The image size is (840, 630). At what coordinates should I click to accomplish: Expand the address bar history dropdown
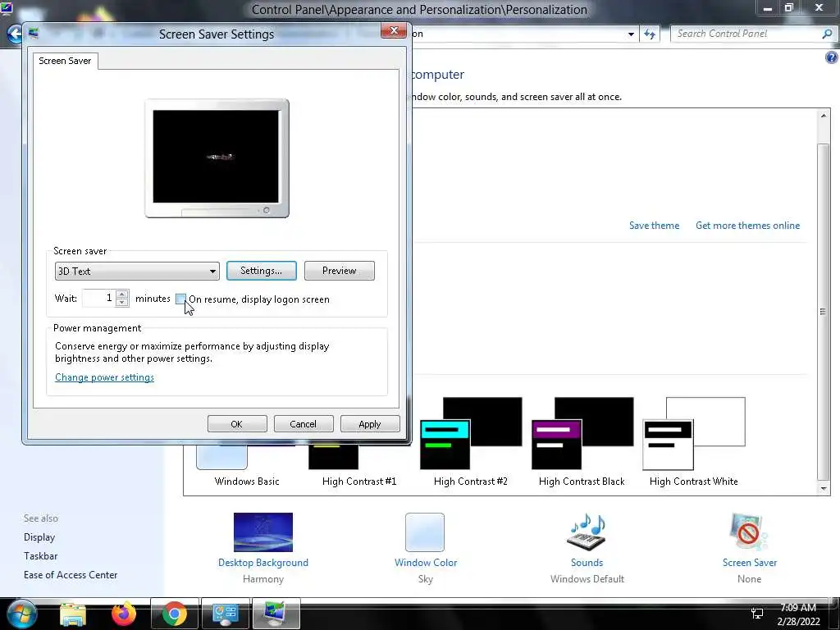[631, 34]
